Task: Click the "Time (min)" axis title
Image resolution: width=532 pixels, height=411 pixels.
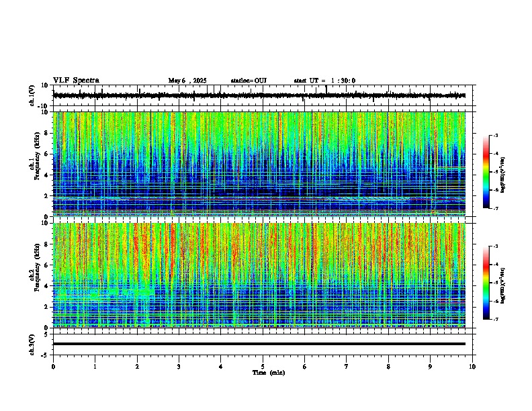Action: (269, 373)
